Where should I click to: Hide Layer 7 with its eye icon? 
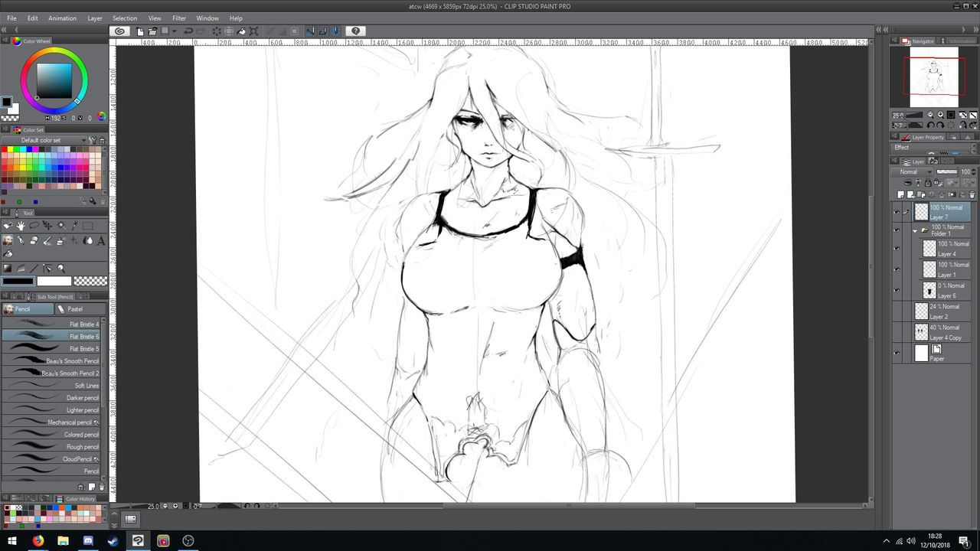pos(897,212)
